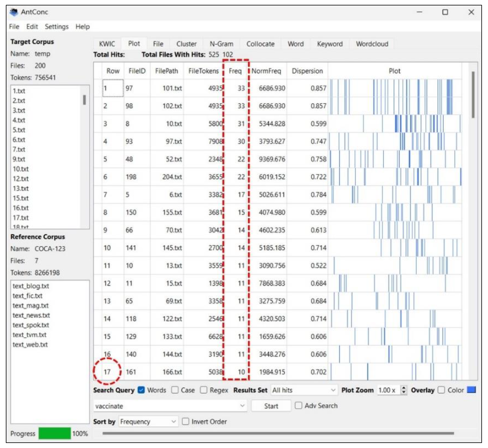Select 10.txt in the Target Corpus list
The image size is (488, 448).
pos(21,169)
